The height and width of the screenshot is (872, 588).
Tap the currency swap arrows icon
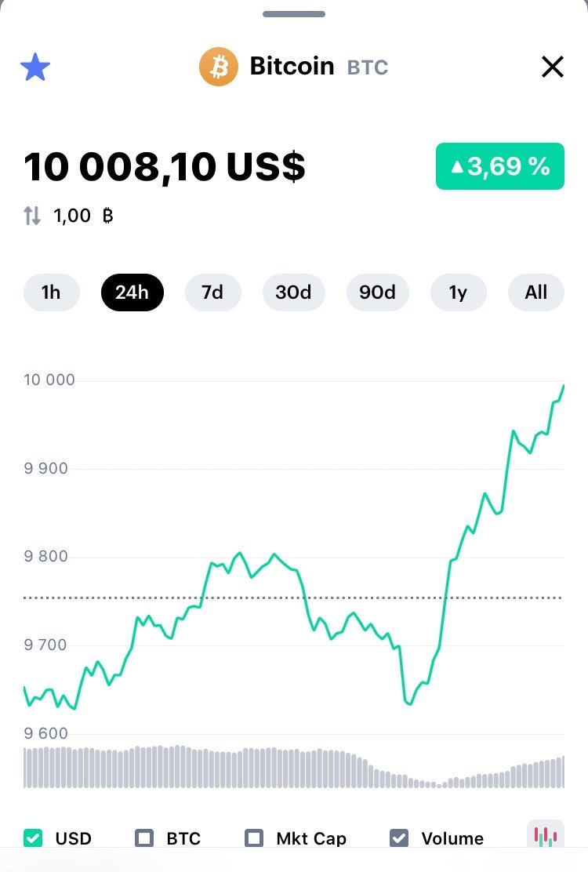(32, 216)
